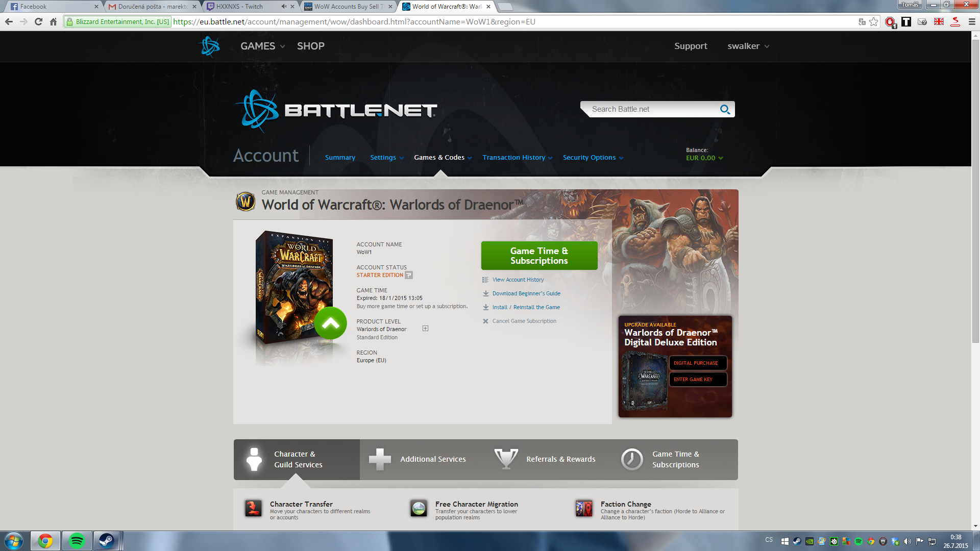Click the Battle.net logo in the header
This screenshot has width=980, height=551.
tap(336, 110)
